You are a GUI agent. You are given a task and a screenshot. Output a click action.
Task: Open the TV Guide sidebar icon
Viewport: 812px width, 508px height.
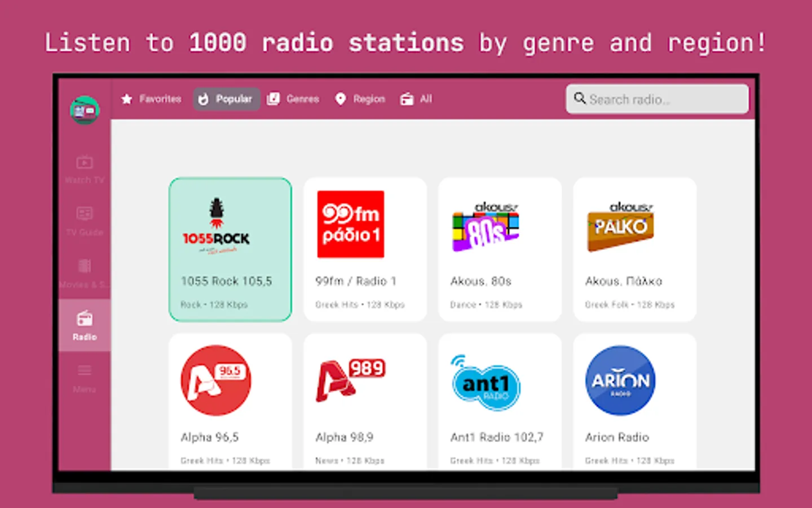[x=85, y=213]
